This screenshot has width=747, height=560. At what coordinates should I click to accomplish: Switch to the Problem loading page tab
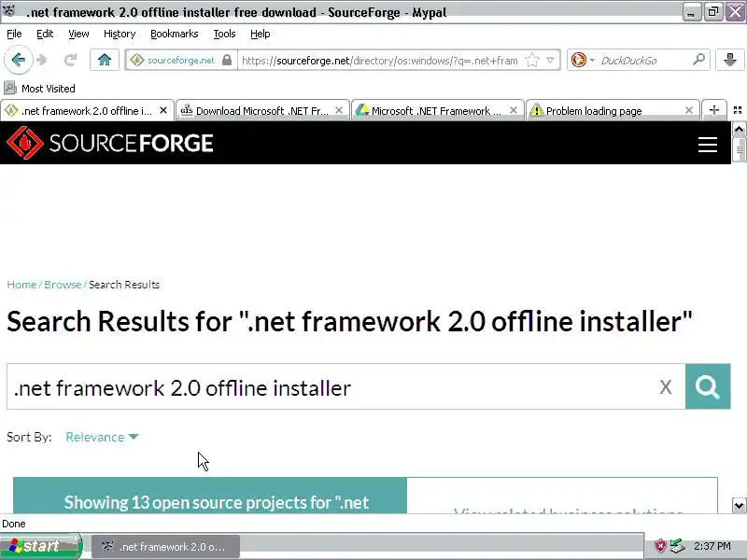(x=613, y=110)
